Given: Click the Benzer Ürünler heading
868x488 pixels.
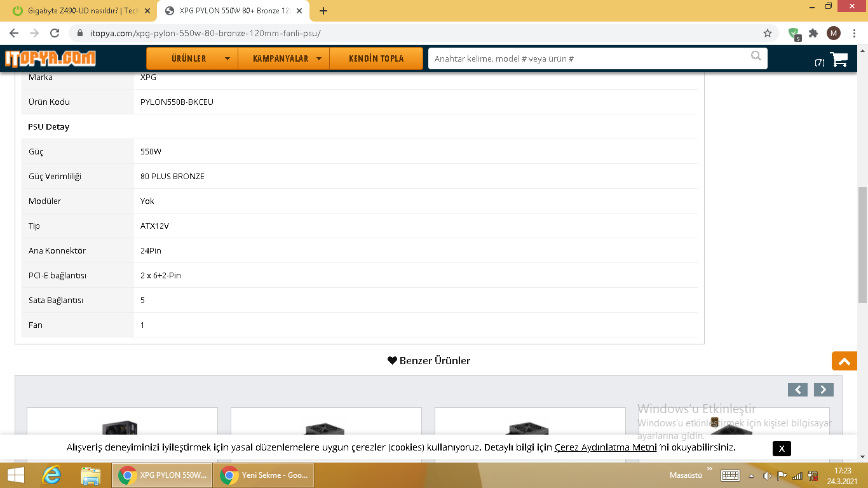Looking at the screenshot, I should tap(429, 360).
